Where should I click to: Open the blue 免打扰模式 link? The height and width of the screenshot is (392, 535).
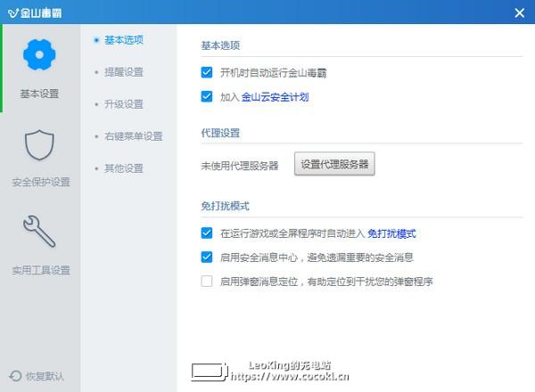(x=391, y=233)
